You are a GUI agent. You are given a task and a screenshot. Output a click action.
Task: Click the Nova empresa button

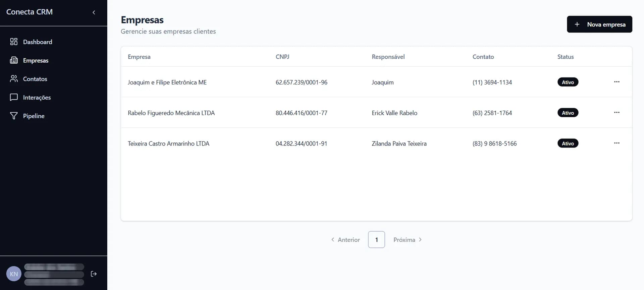(599, 24)
